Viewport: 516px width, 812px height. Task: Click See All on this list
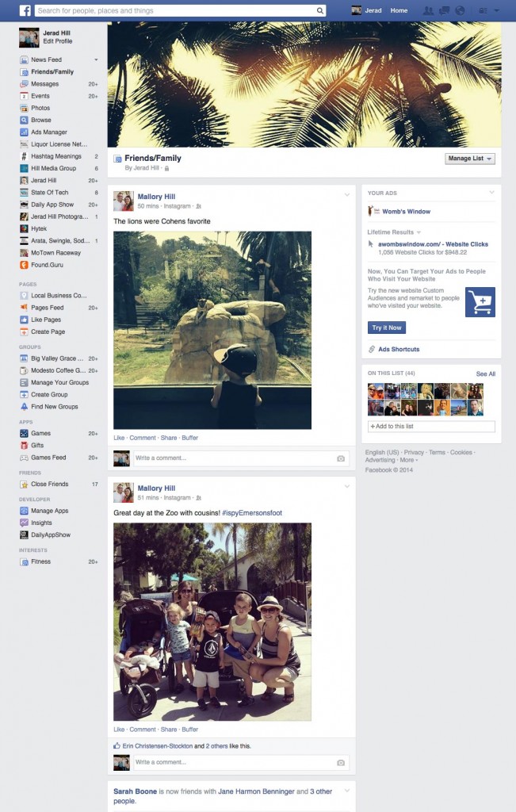click(x=485, y=374)
